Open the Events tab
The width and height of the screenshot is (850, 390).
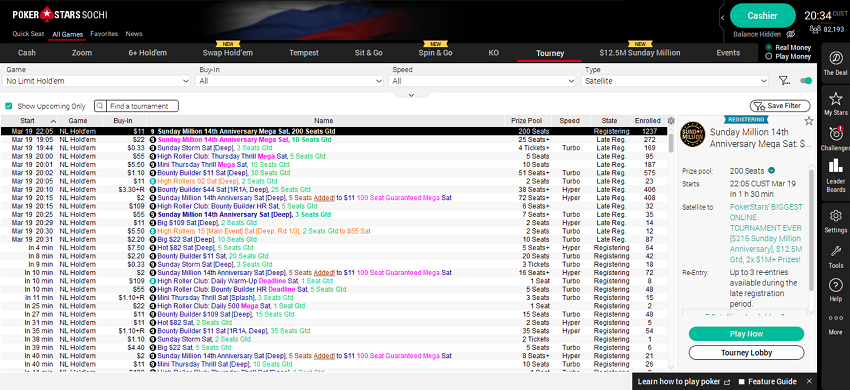728,53
